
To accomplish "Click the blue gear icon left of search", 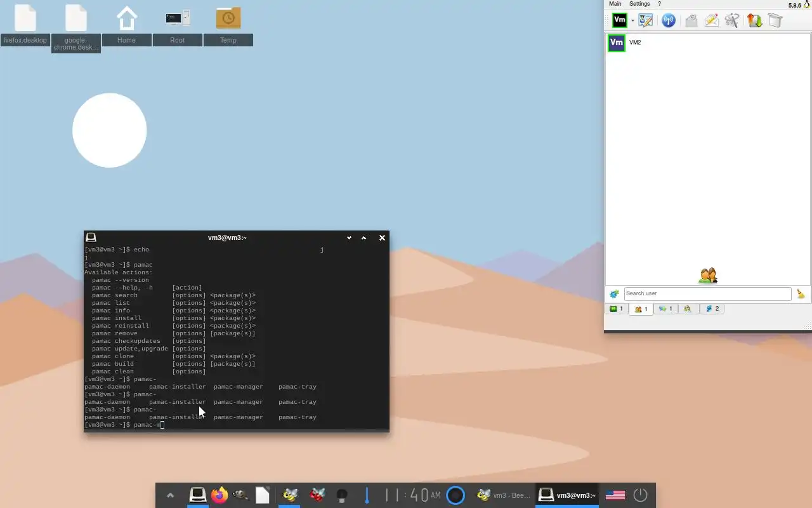I will (614, 294).
